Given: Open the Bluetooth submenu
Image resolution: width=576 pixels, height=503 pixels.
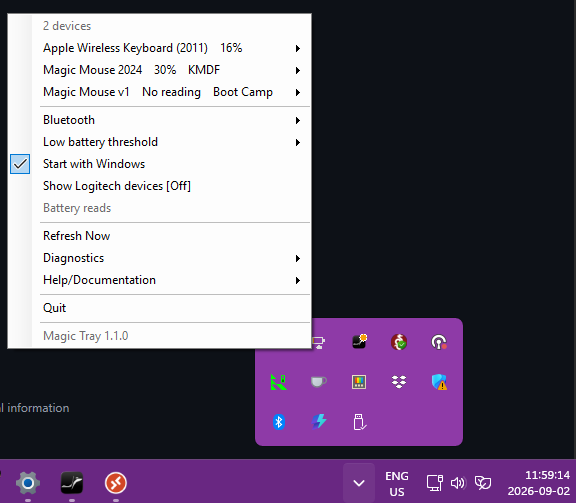Looking at the screenshot, I should coord(159,120).
